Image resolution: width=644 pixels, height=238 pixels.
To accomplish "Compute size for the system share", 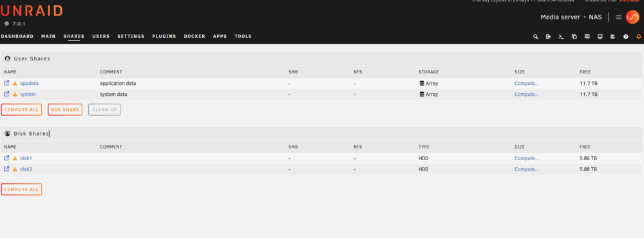I will [527, 95].
